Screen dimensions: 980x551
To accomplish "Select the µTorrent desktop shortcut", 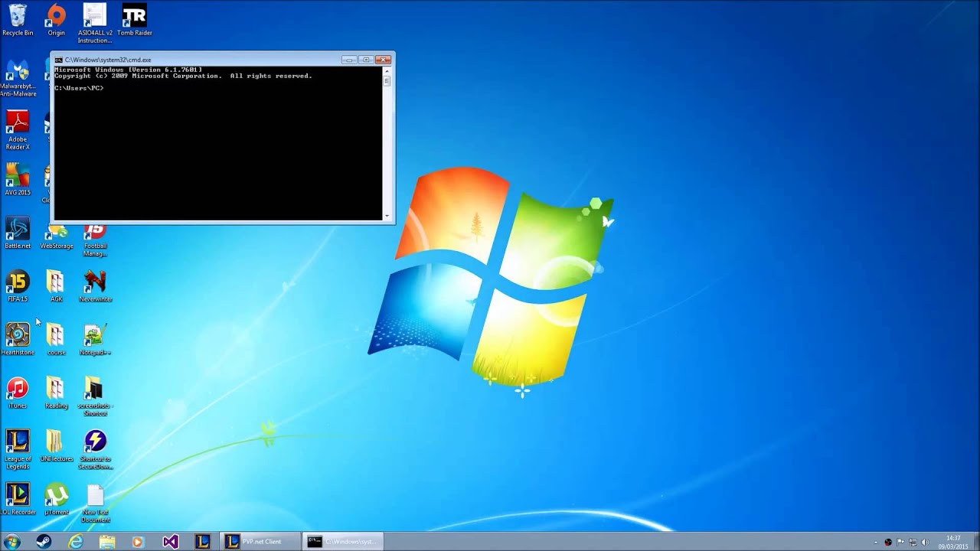I will [x=56, y=499].
